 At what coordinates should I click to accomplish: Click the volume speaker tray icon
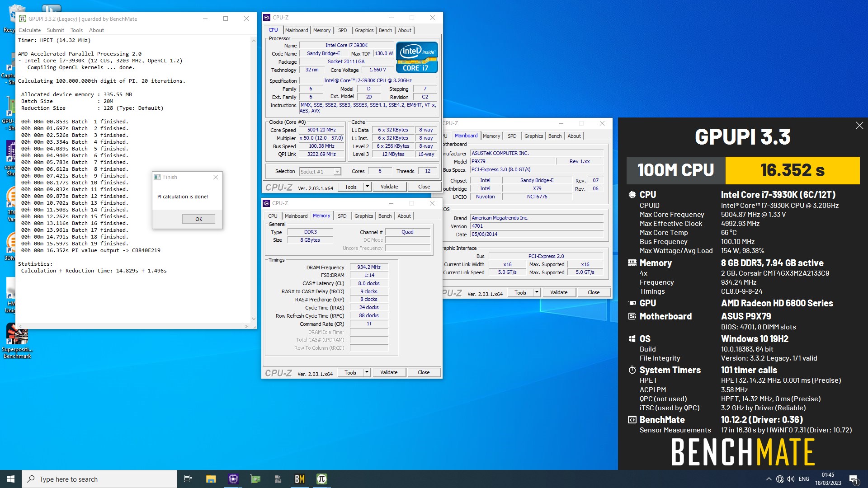point(791,479)
